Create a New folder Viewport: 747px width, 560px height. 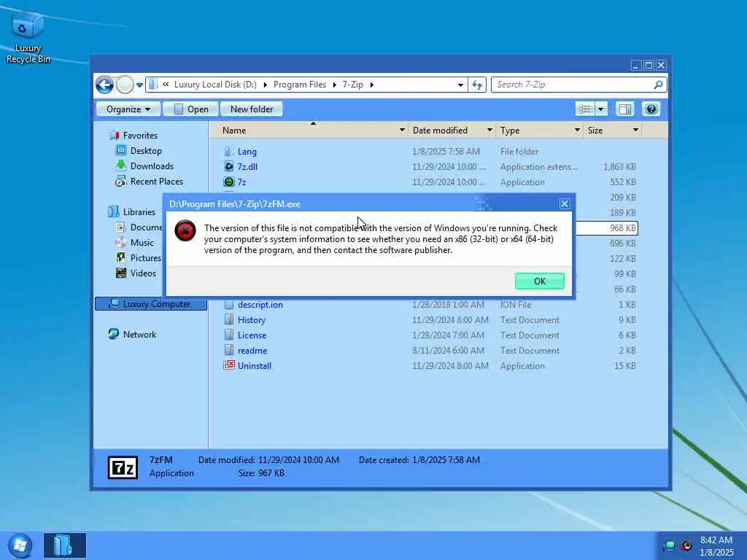pyautogui.click(x=252, y=109)
